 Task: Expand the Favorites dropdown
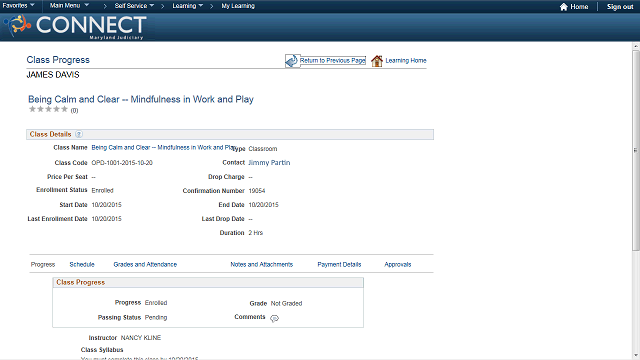click(18, 6)
